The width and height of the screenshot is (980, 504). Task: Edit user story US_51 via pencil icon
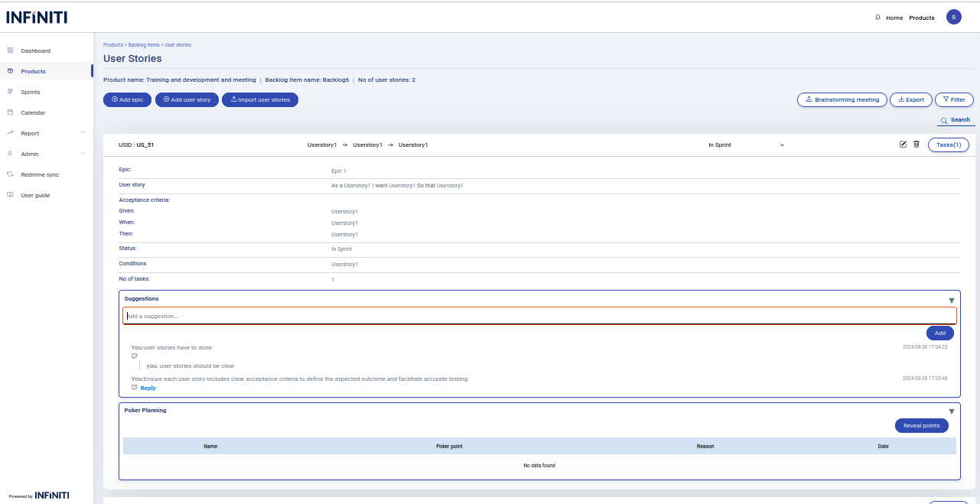pos(903,144)
